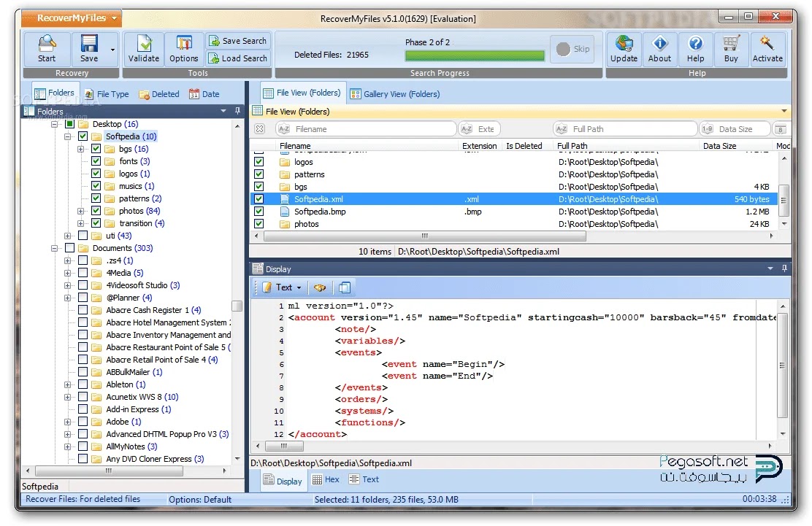The width and height of the screenshot is (812, 526).
Task: Select File View (Folders) tab
Action: 303,93
